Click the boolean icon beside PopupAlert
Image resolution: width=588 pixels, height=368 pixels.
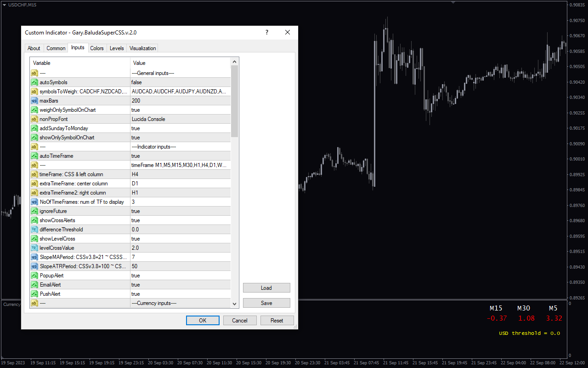point(34,276)
